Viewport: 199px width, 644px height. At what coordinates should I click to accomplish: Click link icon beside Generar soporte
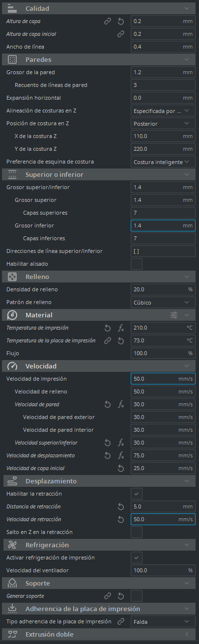[x=108, y=596]
